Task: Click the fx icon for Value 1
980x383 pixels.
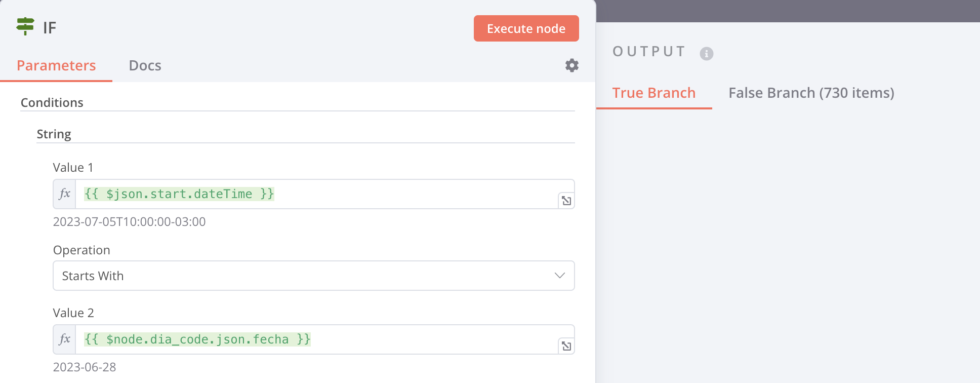Action: [65, 194]
